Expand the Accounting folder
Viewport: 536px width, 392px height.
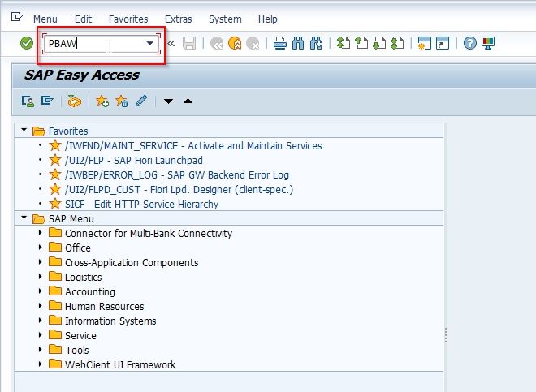[x=41, y=291]
